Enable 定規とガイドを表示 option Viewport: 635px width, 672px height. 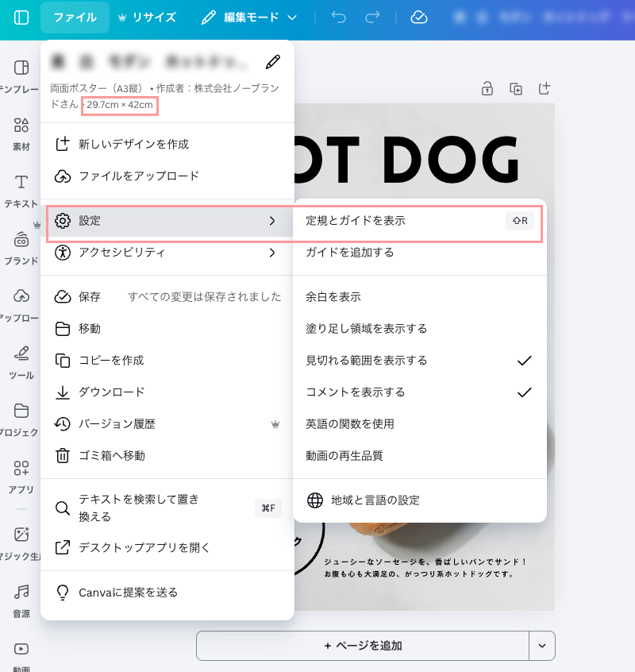[x=419, y=221]
